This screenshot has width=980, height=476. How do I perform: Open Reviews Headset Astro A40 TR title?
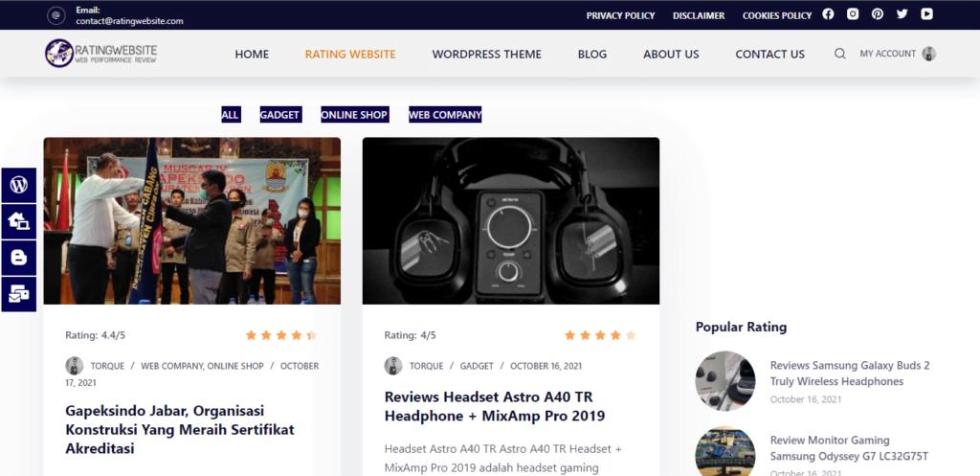pyautogui.click(x=495, y=406)
